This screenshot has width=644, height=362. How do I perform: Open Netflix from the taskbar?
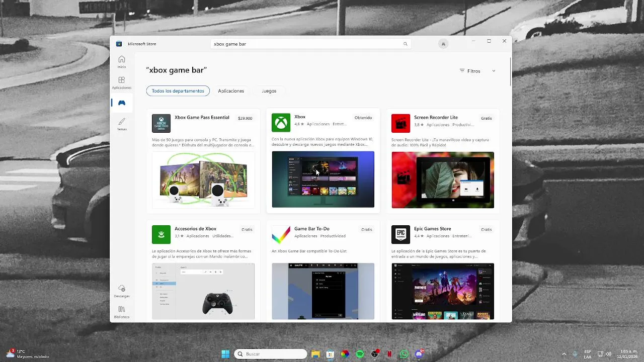[x=389, y=354]
